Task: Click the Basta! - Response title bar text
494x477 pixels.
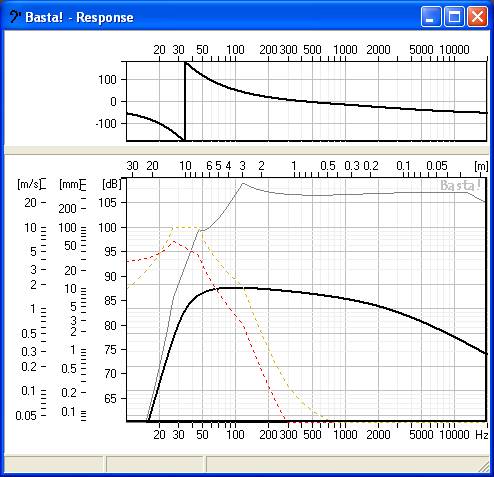Action: [79, 17]
